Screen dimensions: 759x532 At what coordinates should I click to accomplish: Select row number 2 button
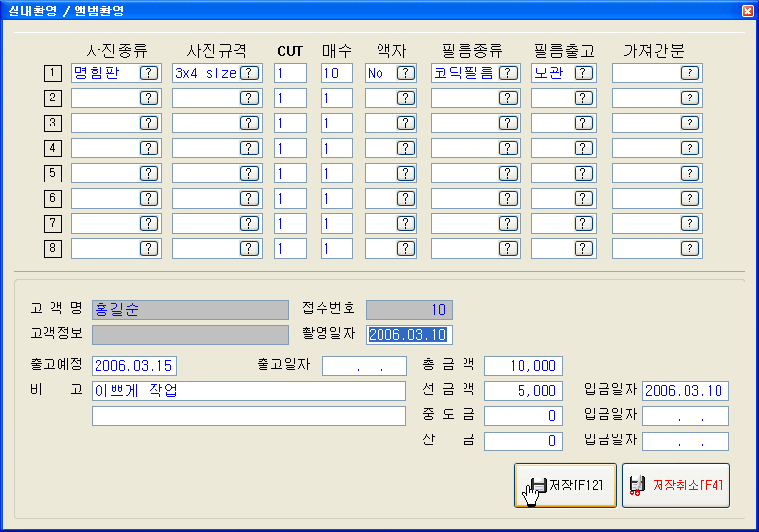53,98
